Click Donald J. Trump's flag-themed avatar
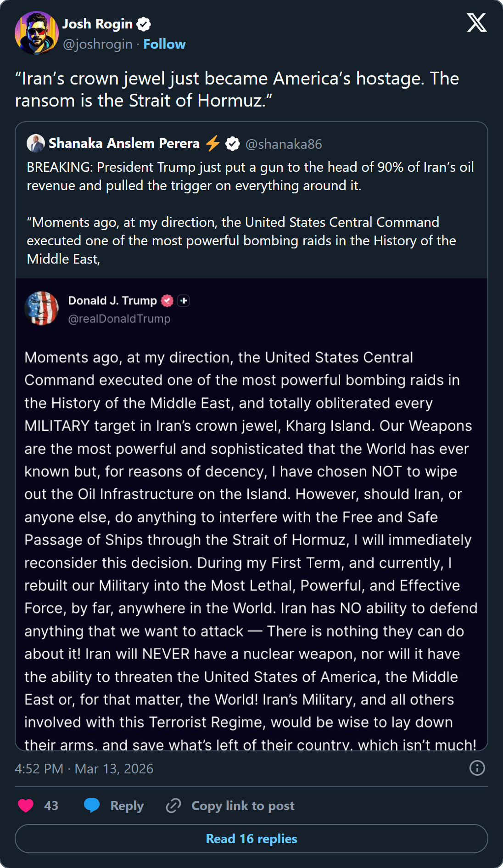The width and height of the screenshot is (503, 868). [41, 308]
